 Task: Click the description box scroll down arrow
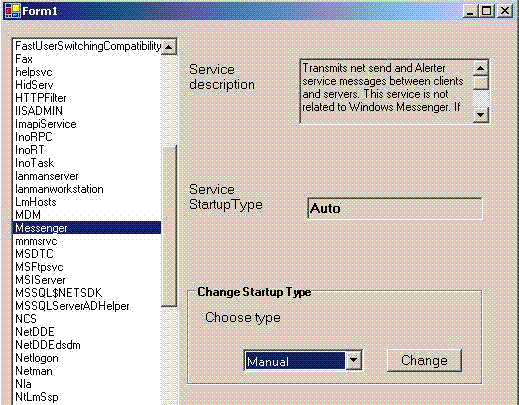click(481, 115)
